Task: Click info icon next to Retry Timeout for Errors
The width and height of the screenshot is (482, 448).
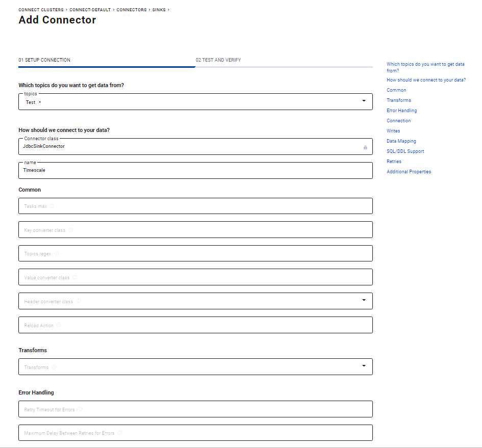Action: click(80, 409)
